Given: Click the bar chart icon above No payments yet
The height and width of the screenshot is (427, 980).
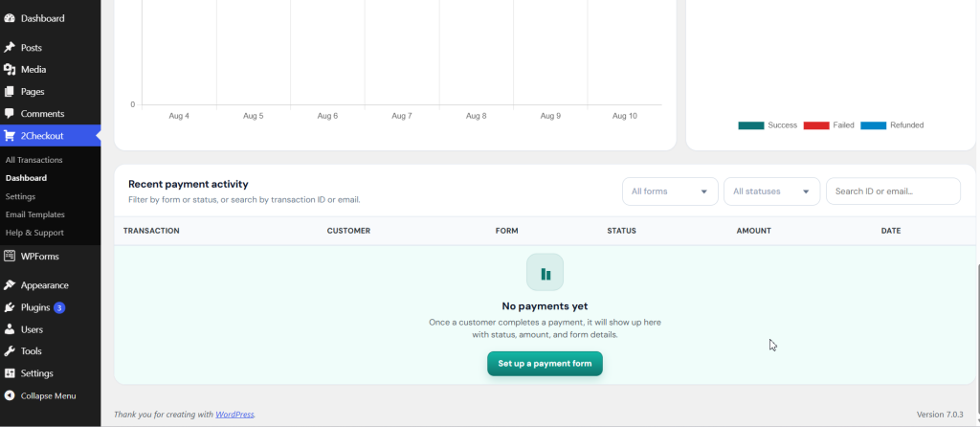Looking at the screenshot, I should click(x=545, y=273).
